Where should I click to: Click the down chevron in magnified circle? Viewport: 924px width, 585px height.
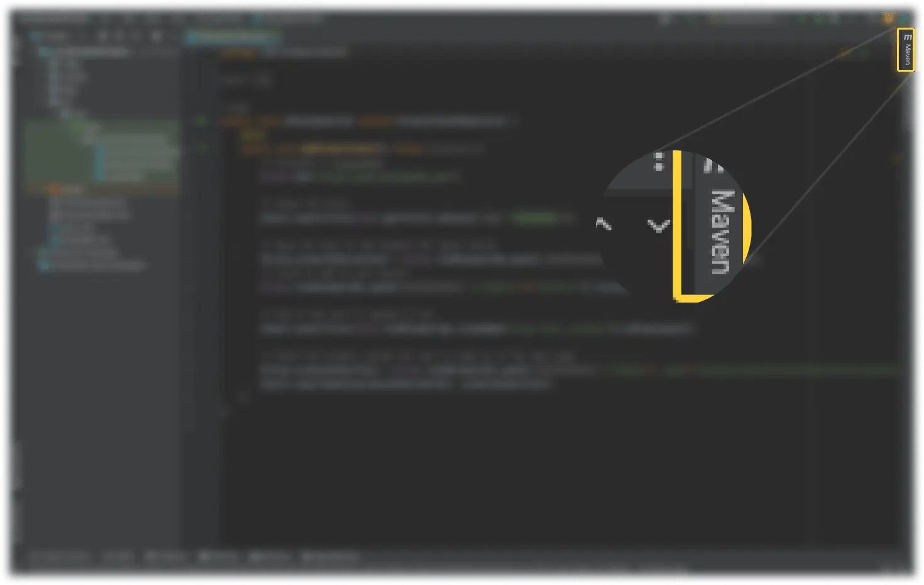pyautogui.click(x=658, y=225)
